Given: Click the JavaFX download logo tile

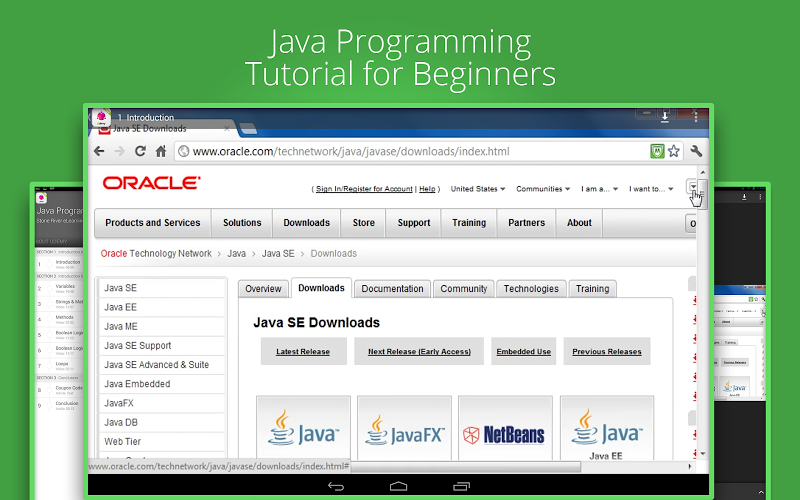Looking at the screenshot, I should coord(404,428).
